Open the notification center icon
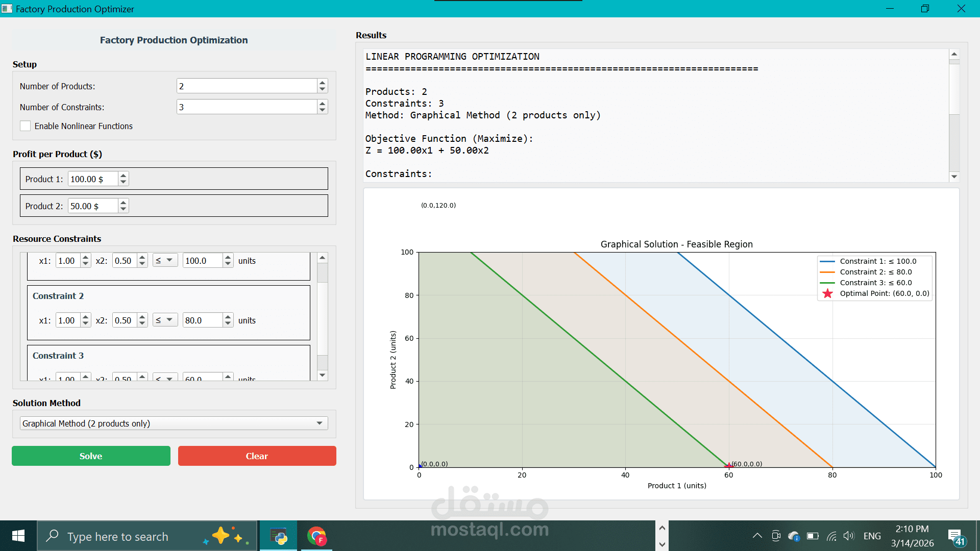 pos(957,537)
